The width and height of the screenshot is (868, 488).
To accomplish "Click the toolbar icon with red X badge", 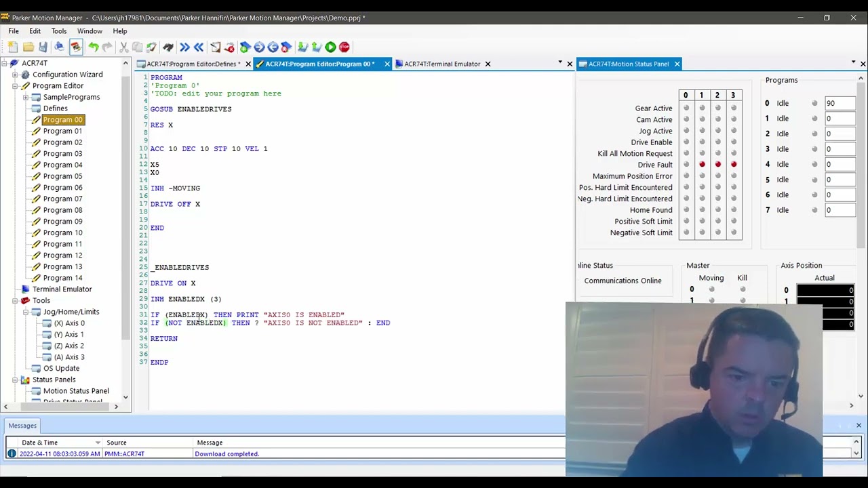I will click(x=229, y=47).
